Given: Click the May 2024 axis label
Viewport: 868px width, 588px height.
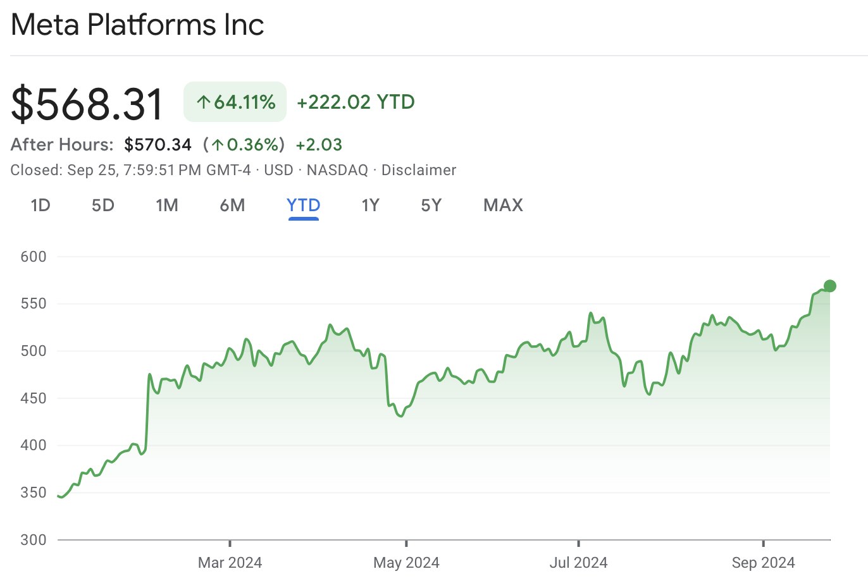Looking at the screenshot, I should click(406, 563).
